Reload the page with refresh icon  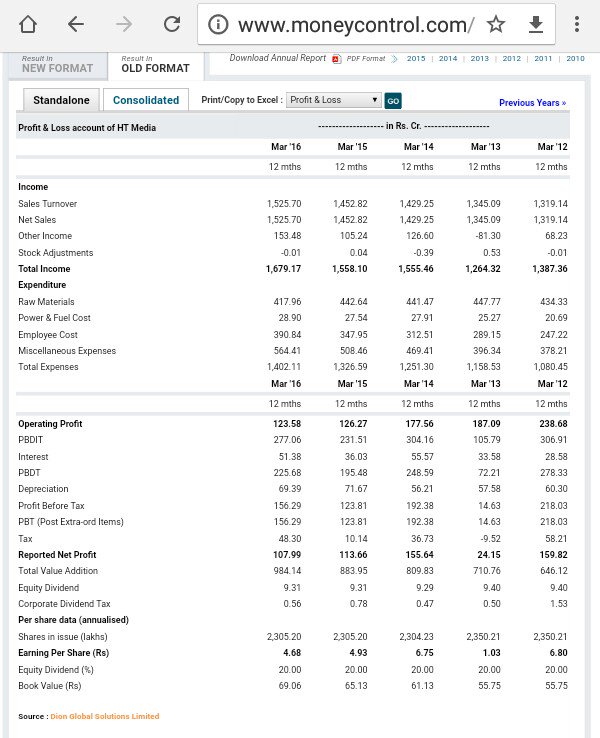[172, 24]
